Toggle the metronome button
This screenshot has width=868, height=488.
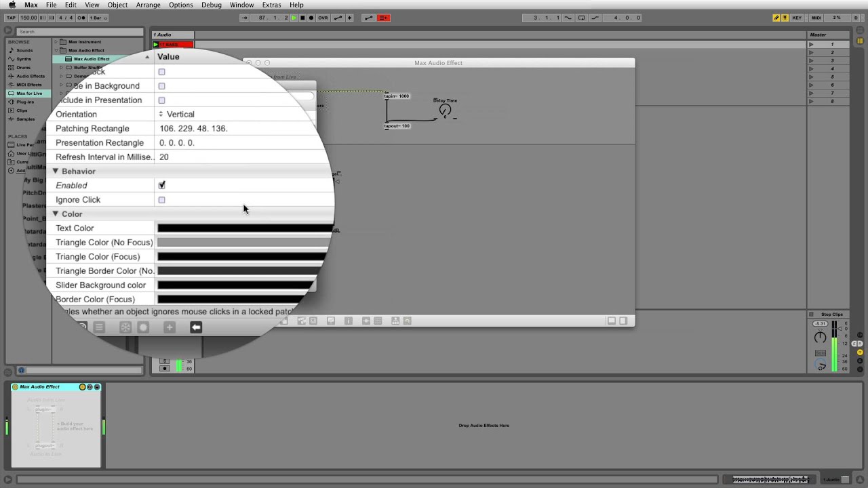(x=82, y=18)
